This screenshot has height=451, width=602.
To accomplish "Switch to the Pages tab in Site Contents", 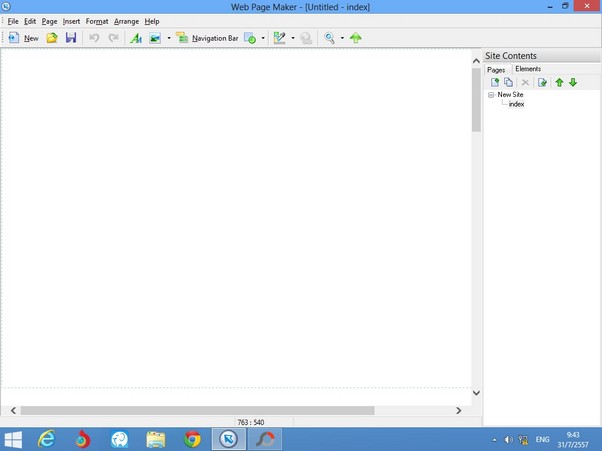I will (496, 70).
